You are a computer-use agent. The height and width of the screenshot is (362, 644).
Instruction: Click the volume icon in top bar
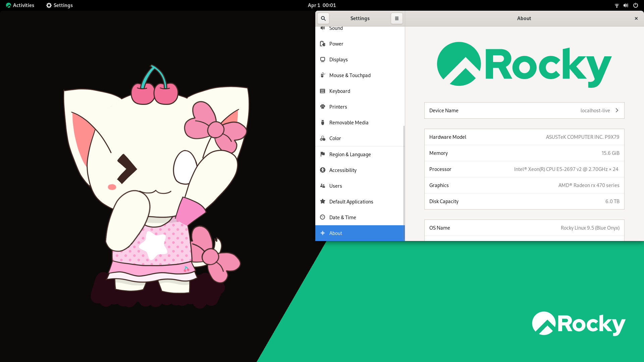click(x=626, y=5)
